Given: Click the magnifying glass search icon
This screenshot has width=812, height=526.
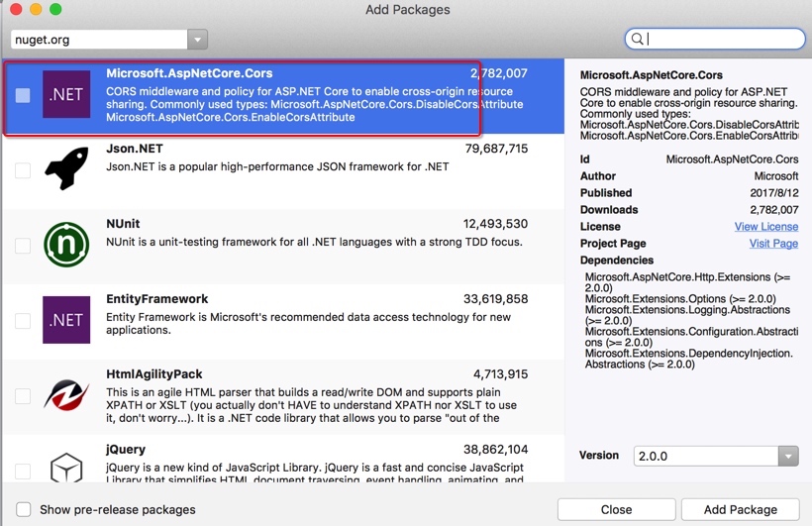Looking at the screenshot, I should tap(638, 39).
